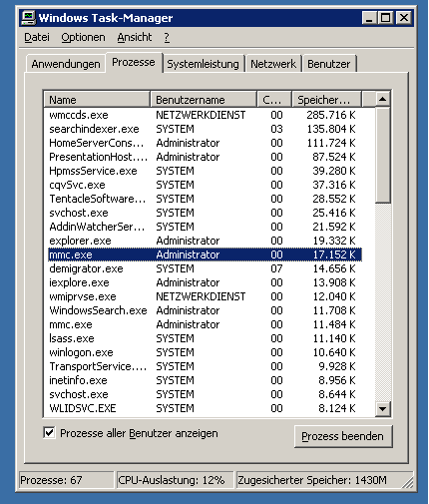Viewport: 429px width, 504px height.
Task: Click the process list scrollbar thumb
Action: pyautogui.click(x=383, y=155)
